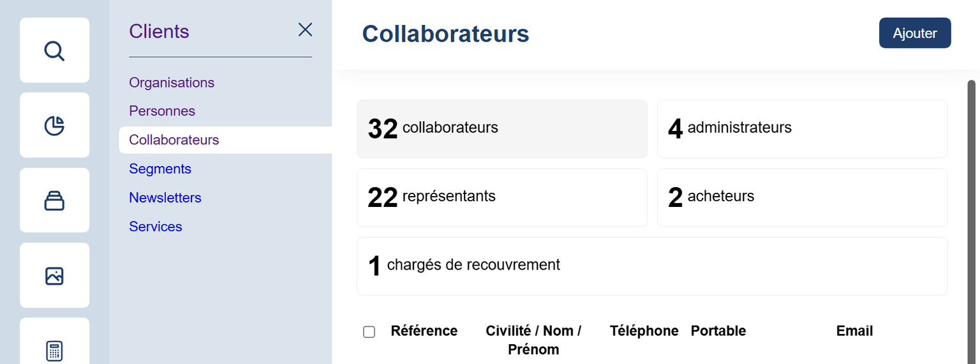This screenshot has width=980, height=364.
Task: Filter by the 32 collaborateurs card
Action: (501, 129)
